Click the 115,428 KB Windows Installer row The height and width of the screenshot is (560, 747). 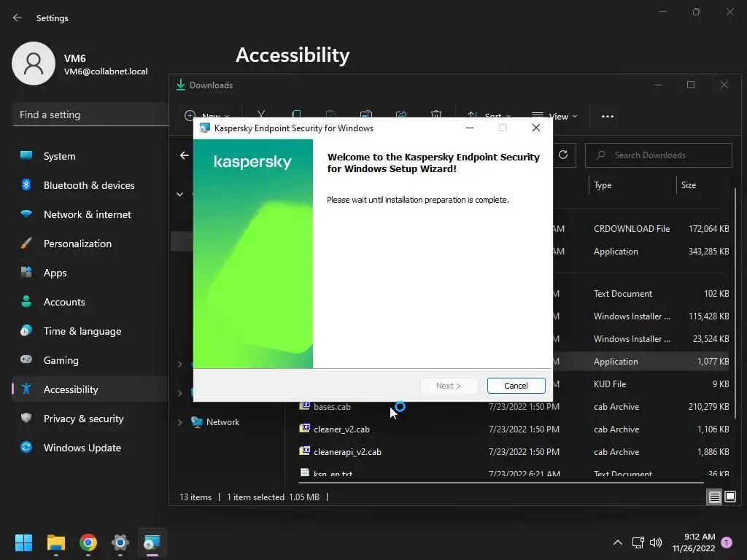coord(640,316)
